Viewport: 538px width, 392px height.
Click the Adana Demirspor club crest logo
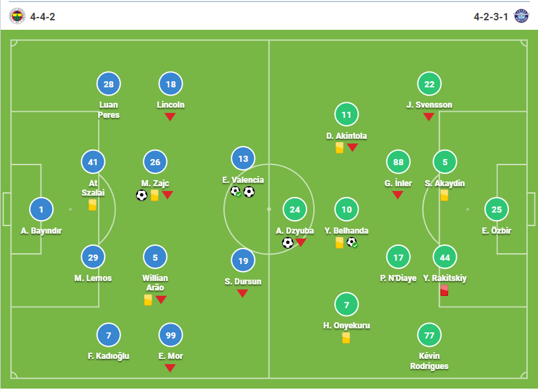[x=521, y=16]
